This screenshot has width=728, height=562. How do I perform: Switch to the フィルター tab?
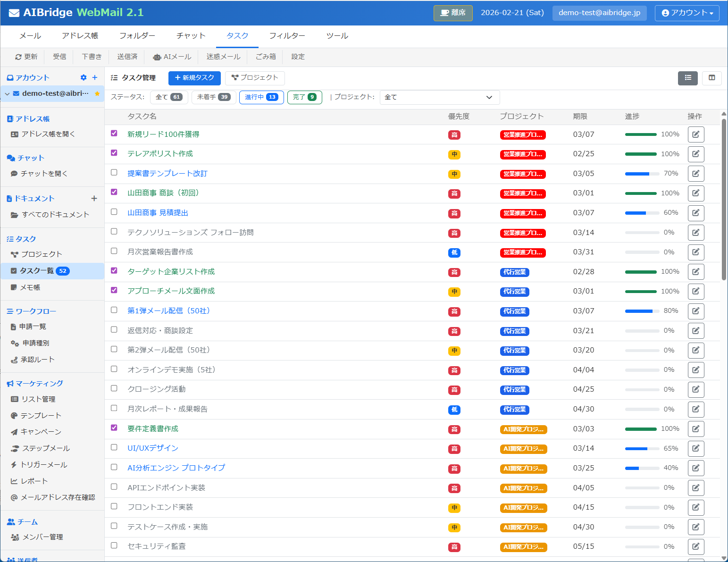(x=287, y=35)
